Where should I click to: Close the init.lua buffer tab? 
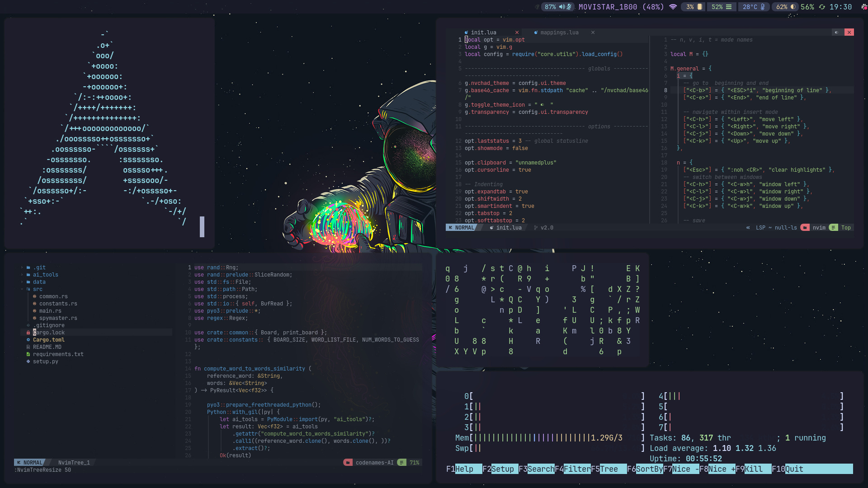point(517,33)
